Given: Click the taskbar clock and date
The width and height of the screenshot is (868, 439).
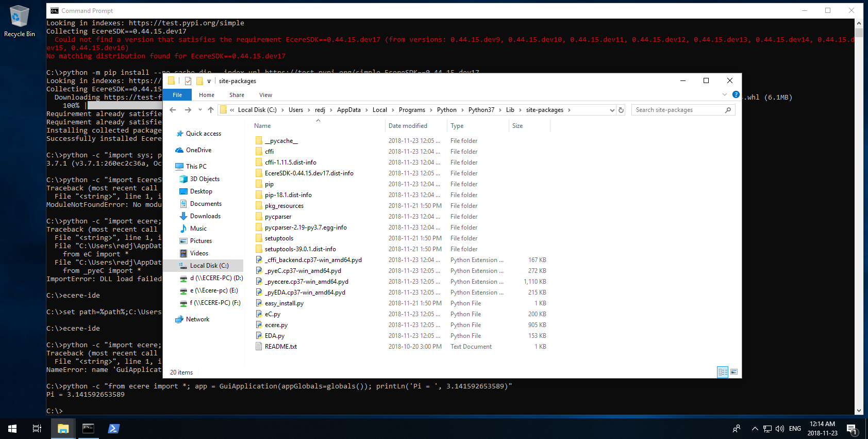Looking at the screenshot, I should click(822, 429).
